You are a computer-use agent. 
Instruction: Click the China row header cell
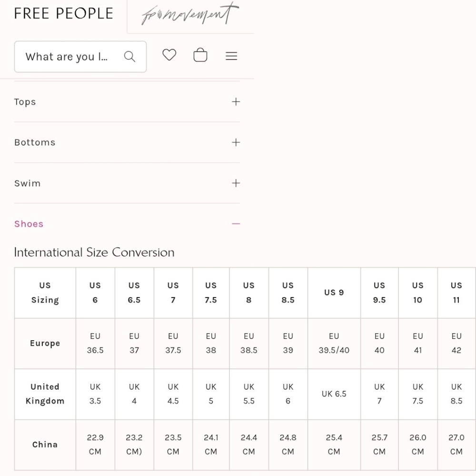click(45, 445)
